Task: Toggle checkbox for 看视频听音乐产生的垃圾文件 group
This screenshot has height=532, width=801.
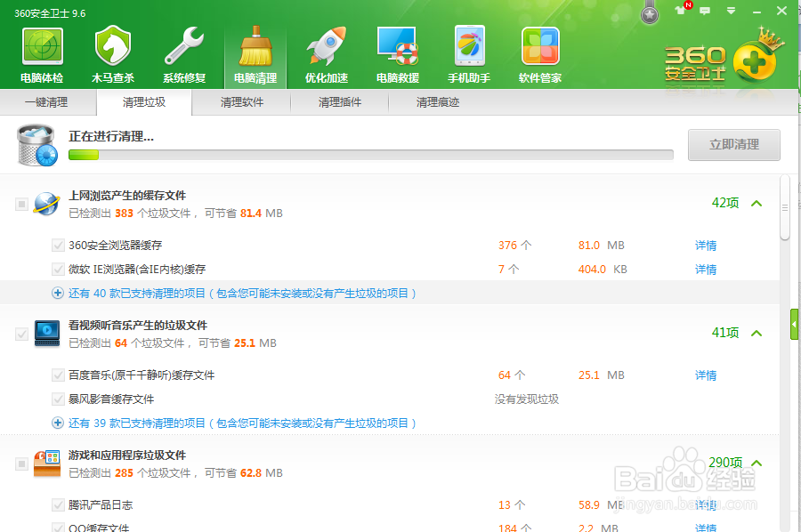Action: [x=21, y=334]
